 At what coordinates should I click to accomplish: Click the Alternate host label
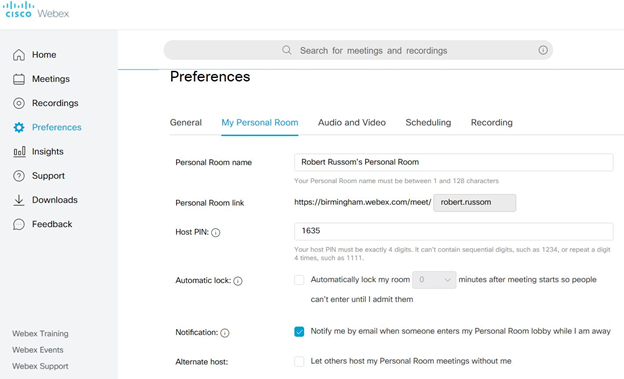pos(202,362)
